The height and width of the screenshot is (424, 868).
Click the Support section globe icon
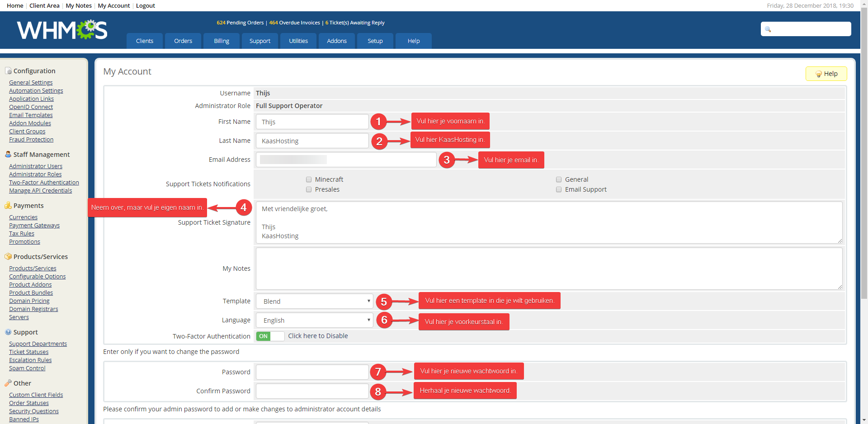coord(8,332)
